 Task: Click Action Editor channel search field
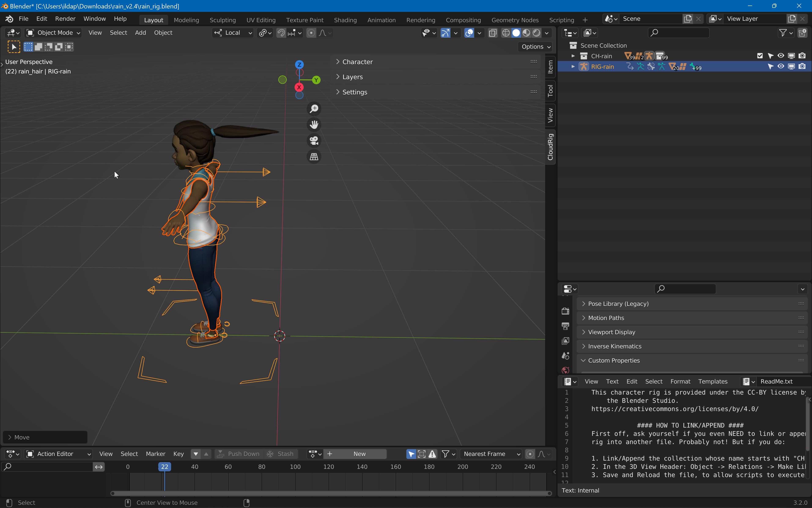47,467
